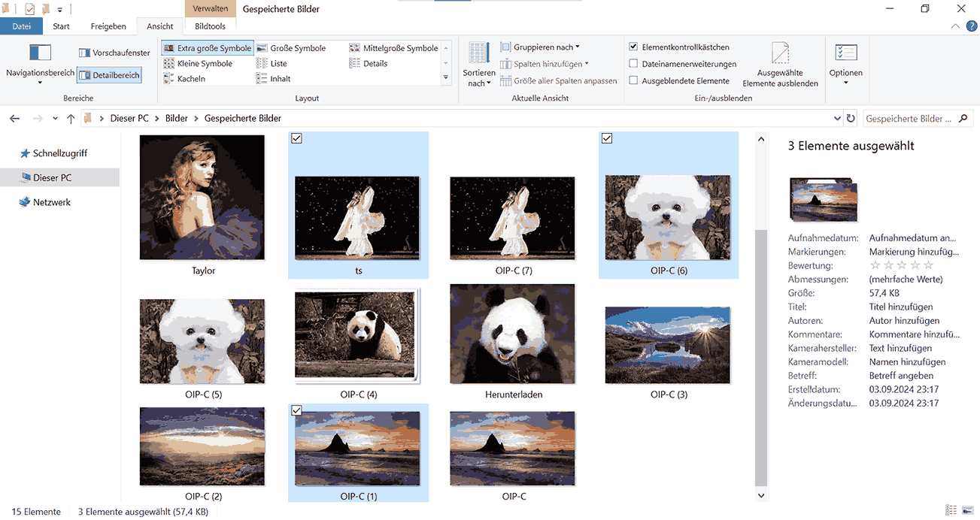Switch to the Details layout
The height and width of the screenshot is (520, 980).
[x=375, y=63]
